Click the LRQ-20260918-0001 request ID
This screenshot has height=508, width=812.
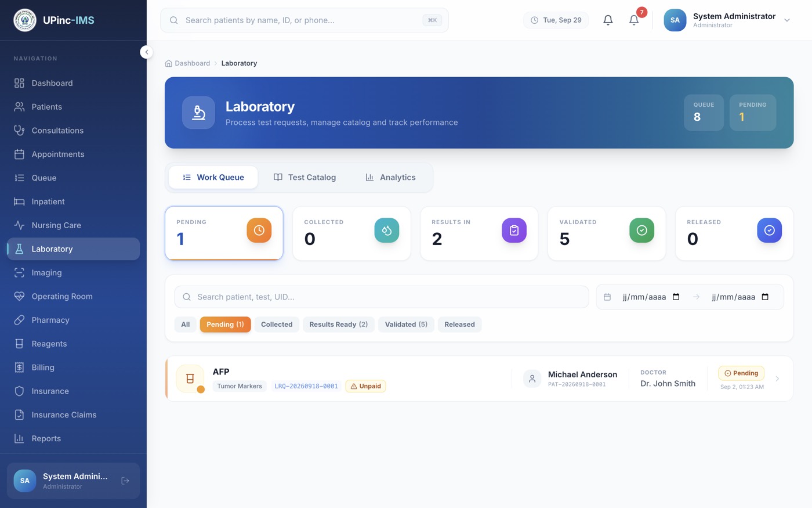pyautogui.click(x=306, y=386)
